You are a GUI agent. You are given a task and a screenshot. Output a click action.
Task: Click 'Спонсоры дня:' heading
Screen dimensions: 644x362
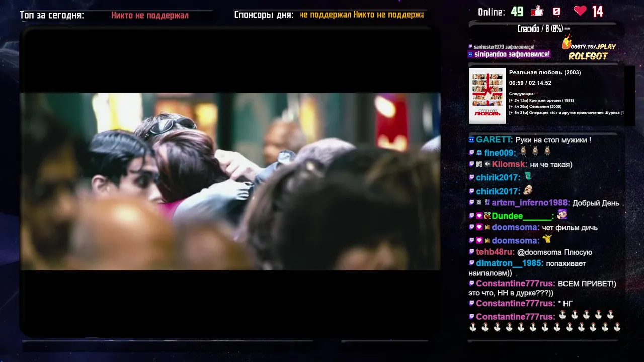click(264, 15)
